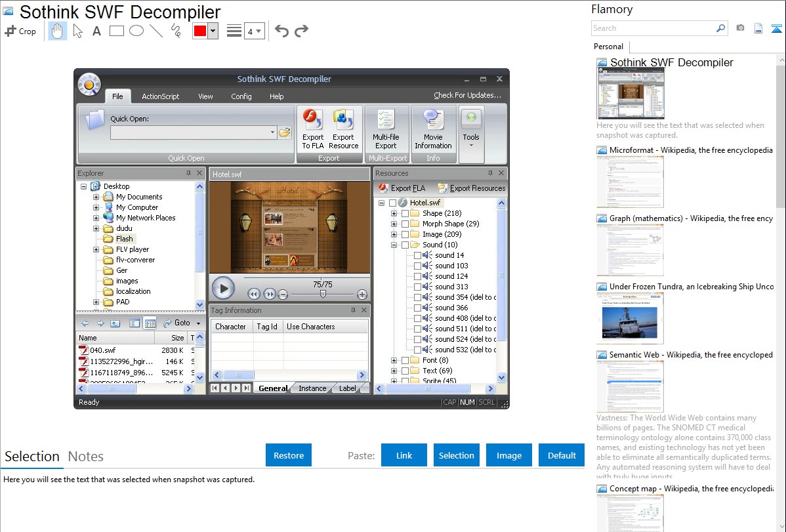This screenshot has height=532, width=786.
Task: Select the Crop tool
Action: click(20, 31)
